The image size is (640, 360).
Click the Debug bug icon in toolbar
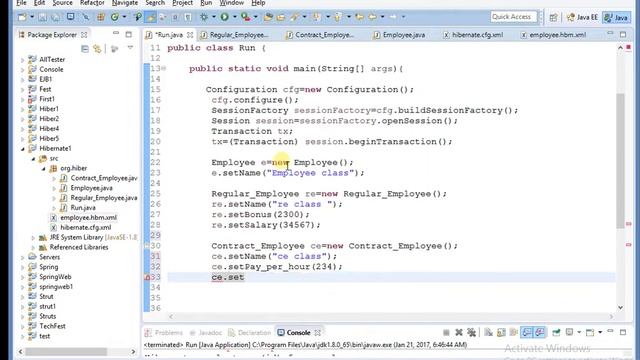pyautogui.click(x=204, y=17)
